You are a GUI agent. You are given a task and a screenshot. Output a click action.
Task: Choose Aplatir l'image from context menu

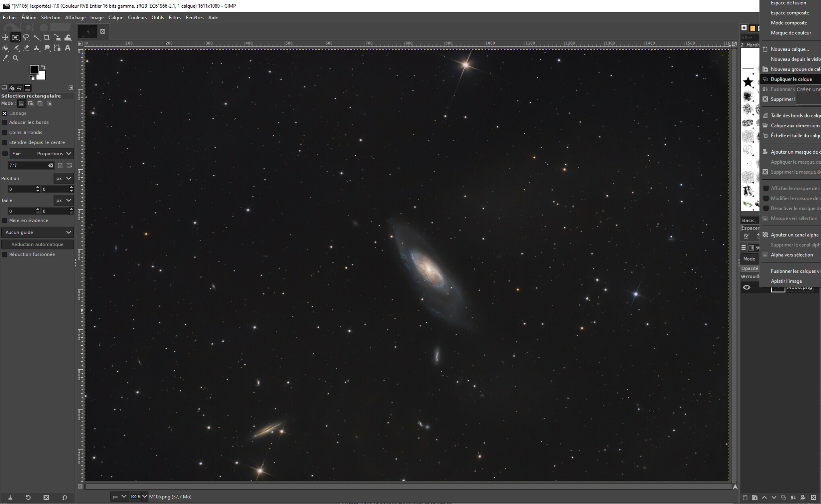791,281
